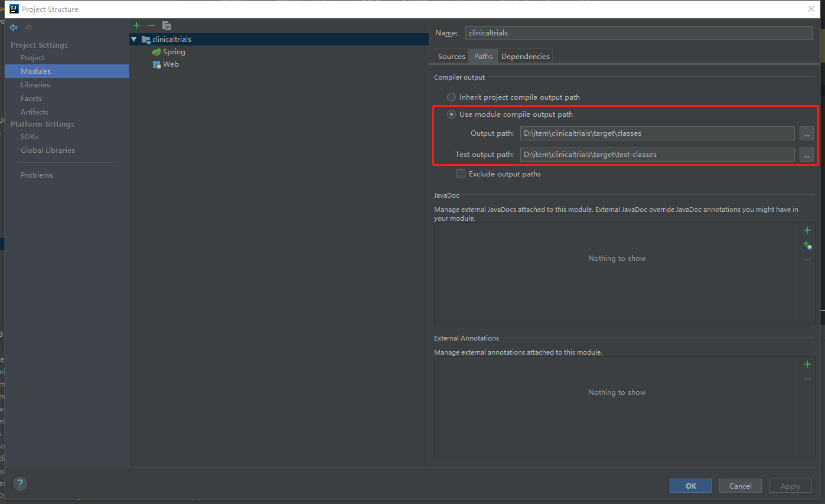Select Modules in the sidebar
The image size is (825, 504).
(67, 71)
